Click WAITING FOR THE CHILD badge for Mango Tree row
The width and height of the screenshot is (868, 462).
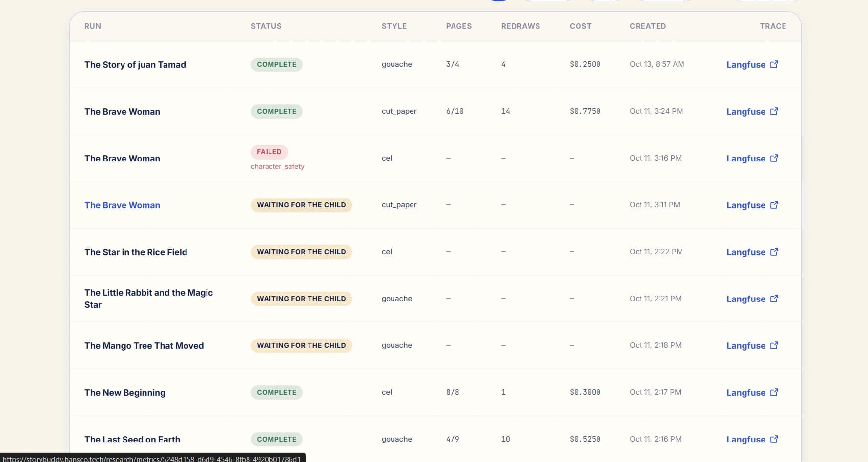(301, 345)
